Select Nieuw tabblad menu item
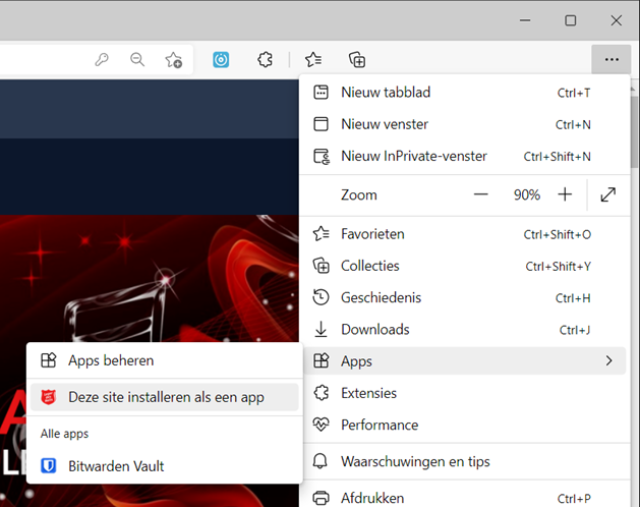 [385, 93]
